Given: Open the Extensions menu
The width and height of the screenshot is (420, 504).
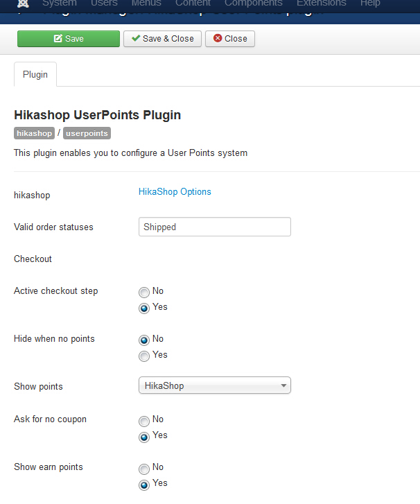Looking at the screenshot, I should [x=321, y=3].
